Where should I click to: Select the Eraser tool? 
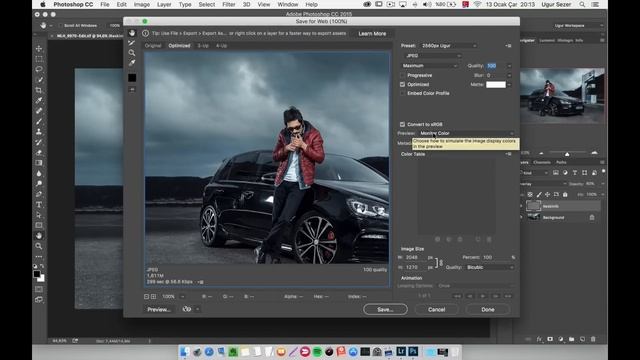39,152
